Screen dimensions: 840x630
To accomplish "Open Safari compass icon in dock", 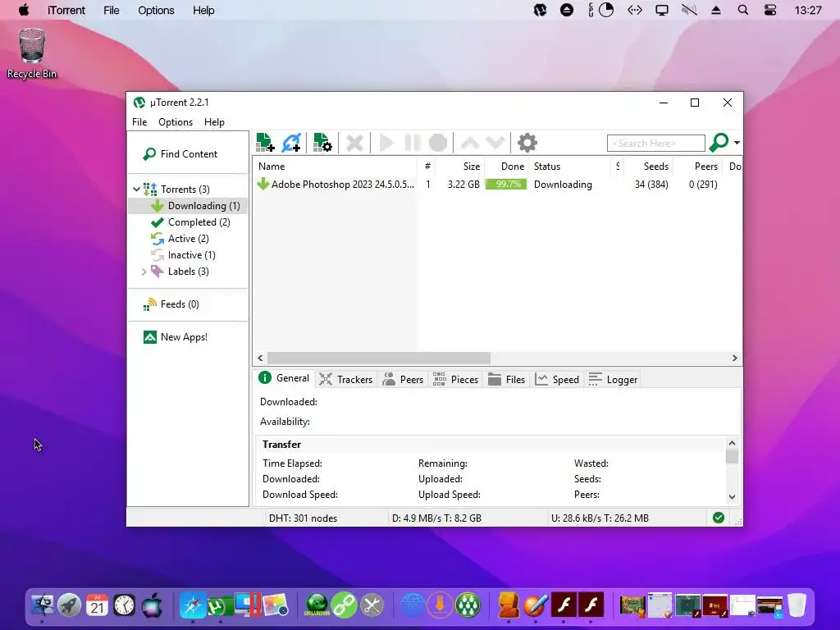I will [x=192, y=605].
